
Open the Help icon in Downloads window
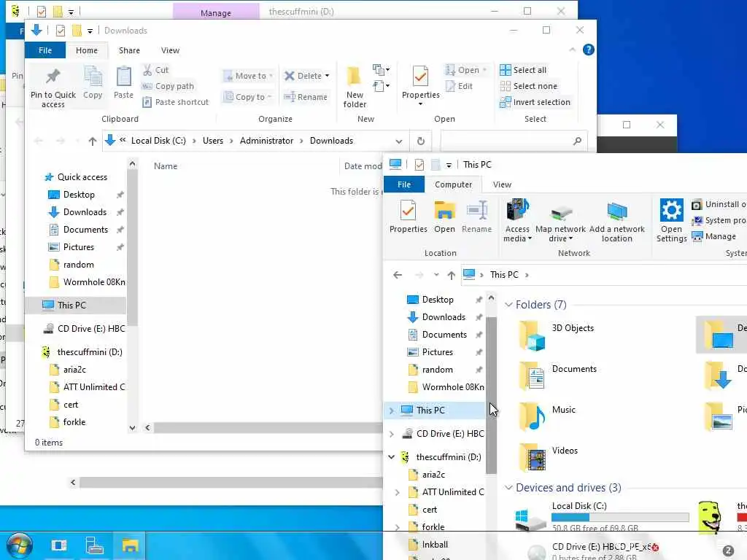[589, 50]
